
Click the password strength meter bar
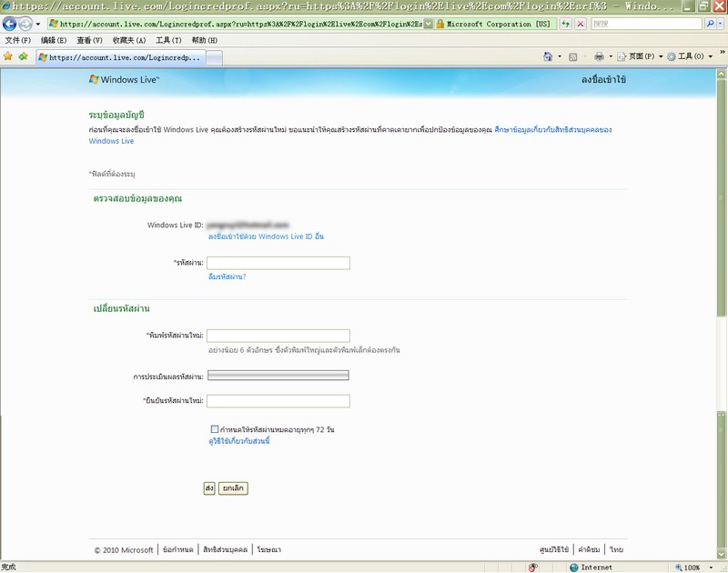click(x=278, y=376)
